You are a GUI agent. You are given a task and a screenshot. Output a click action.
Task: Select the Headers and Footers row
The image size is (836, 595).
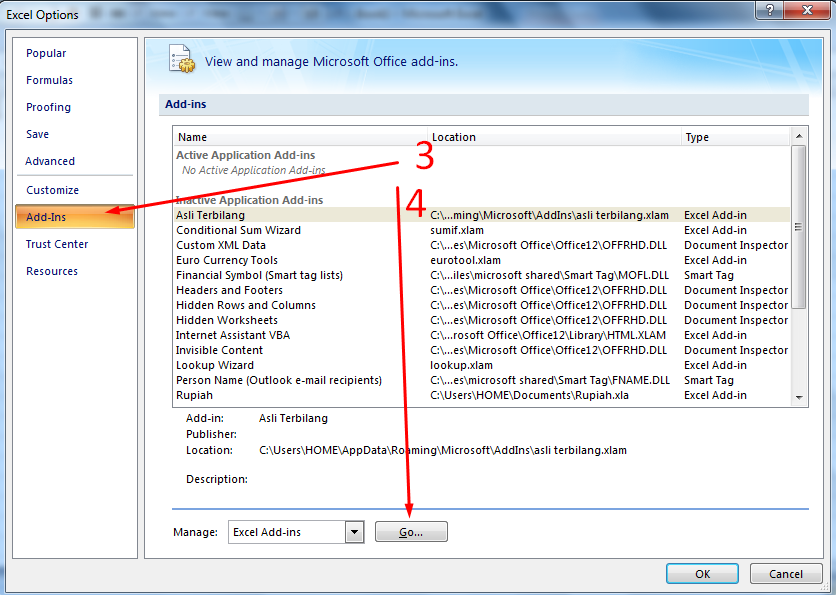482,290
